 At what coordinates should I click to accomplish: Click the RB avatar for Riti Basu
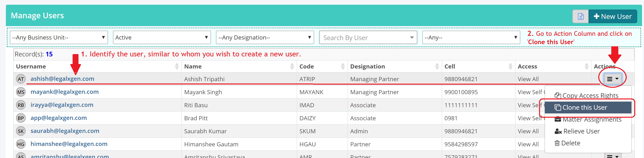click(21, 105)
